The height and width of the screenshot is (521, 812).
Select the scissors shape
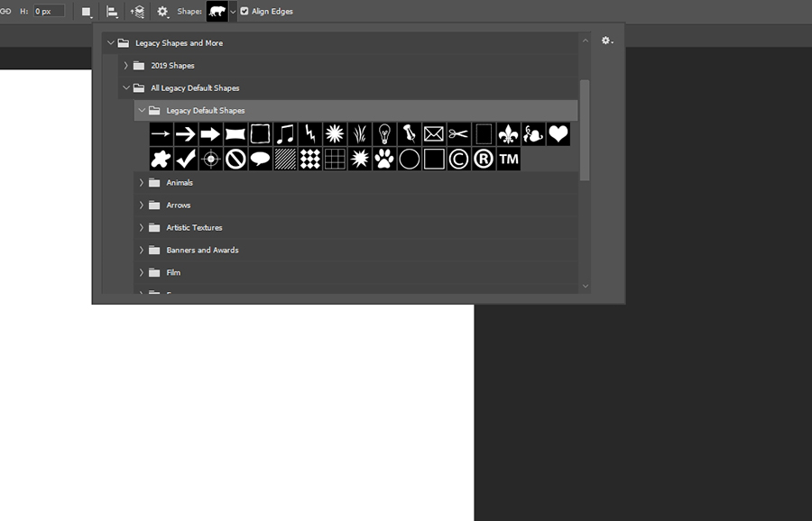pos(459,134)
